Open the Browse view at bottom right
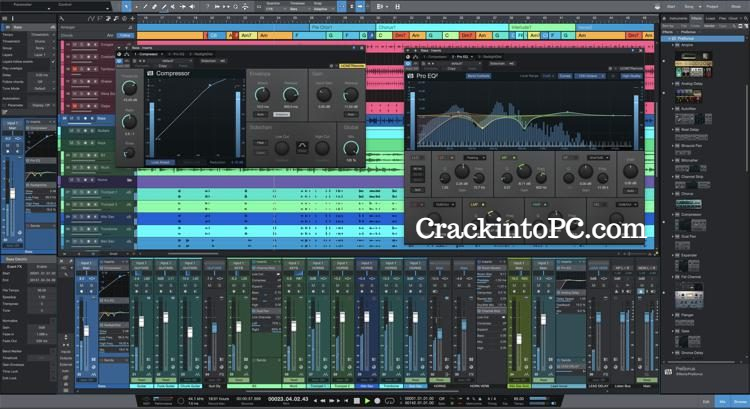Screen dimensions: 750x409 (740, 402)
